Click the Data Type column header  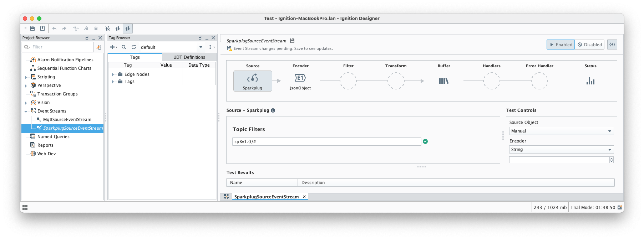[x=199, y=65]
